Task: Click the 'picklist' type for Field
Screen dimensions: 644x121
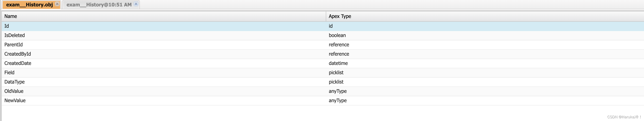Action: click(336, 73)
